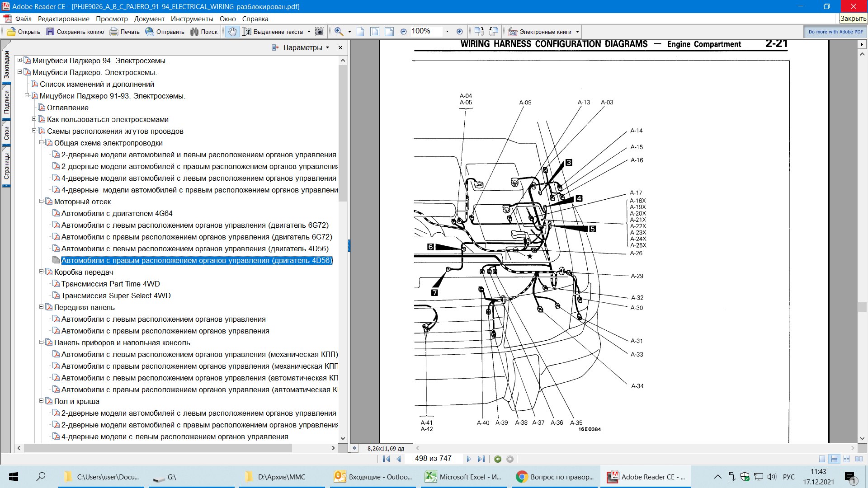The width and height of the screenshot is (868, 488).
Task: Switch to the Страницы side tab
Action: coord(6,166)
